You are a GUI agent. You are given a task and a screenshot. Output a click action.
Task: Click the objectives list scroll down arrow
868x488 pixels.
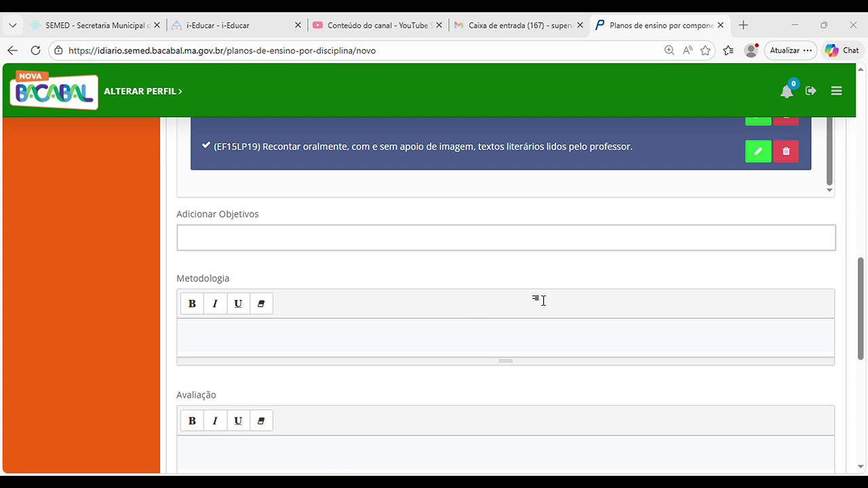[x=829, y=190]
